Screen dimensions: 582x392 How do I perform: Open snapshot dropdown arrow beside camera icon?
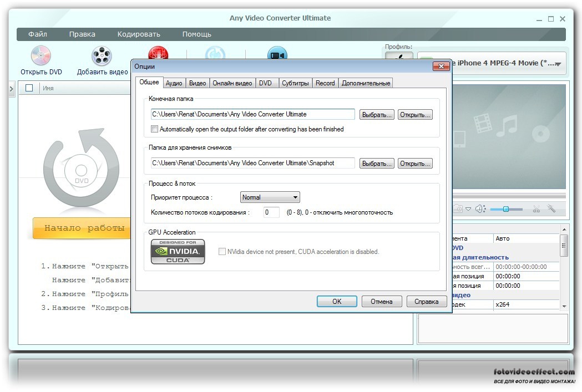click(x=468, y=209)
